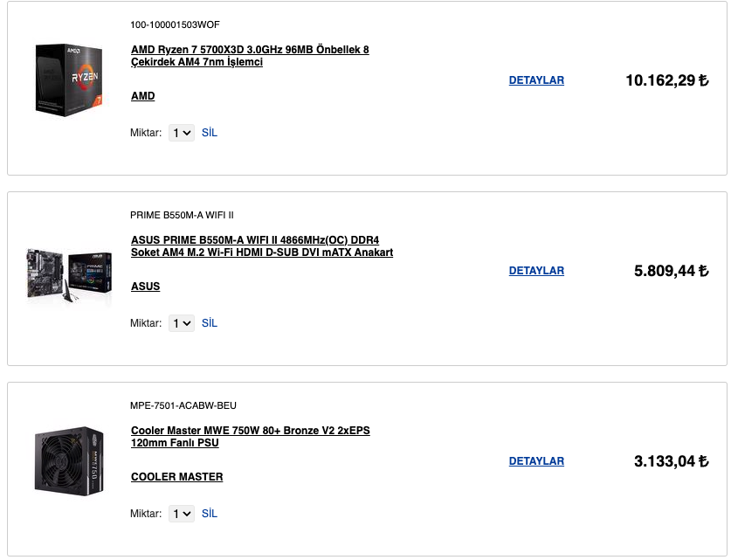Expand the quantity dropdown for the Cooler Master PSU
The width and height of the screenshot is (731, 560).
point(182,514)
